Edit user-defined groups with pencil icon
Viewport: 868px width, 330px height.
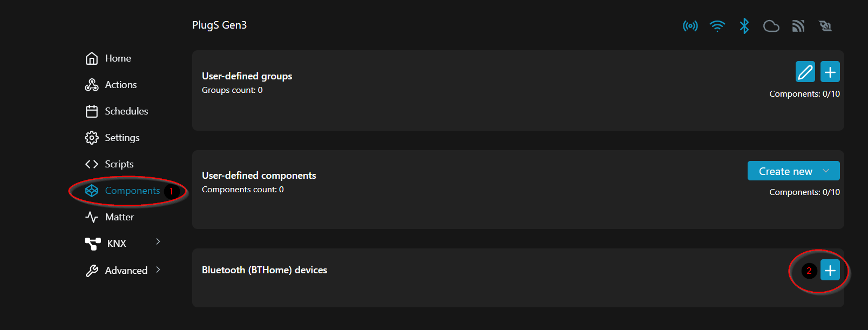805,72
